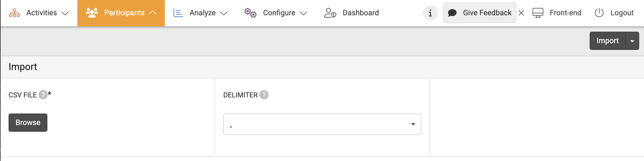644x161 pixels.
Task: Click the Give Feedback button
Action: click(x=480, y=13)
